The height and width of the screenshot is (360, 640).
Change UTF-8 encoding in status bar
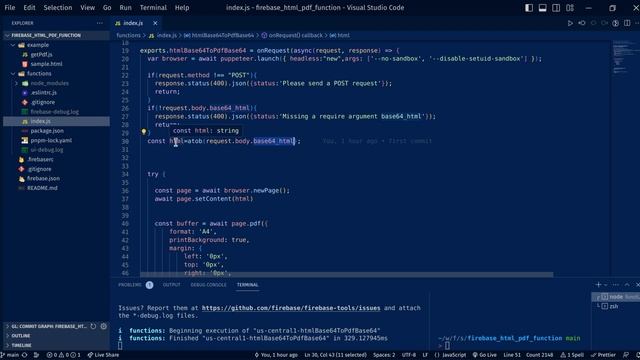click(x=409, y=355)
